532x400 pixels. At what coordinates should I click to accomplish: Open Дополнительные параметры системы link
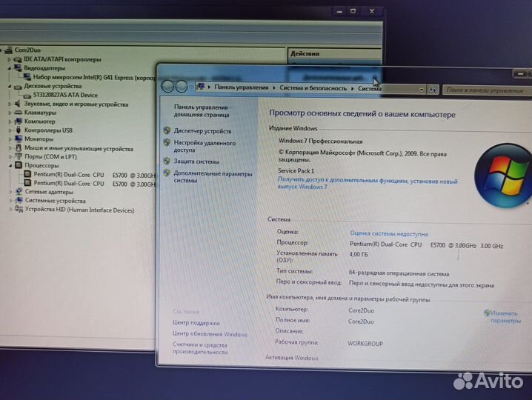(x=213, y=177)
